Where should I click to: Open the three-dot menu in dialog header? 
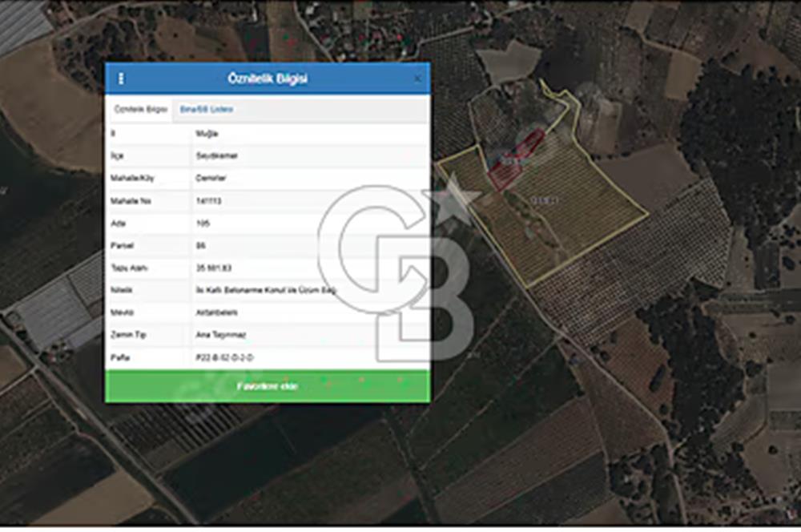click(x=121, y=79)
